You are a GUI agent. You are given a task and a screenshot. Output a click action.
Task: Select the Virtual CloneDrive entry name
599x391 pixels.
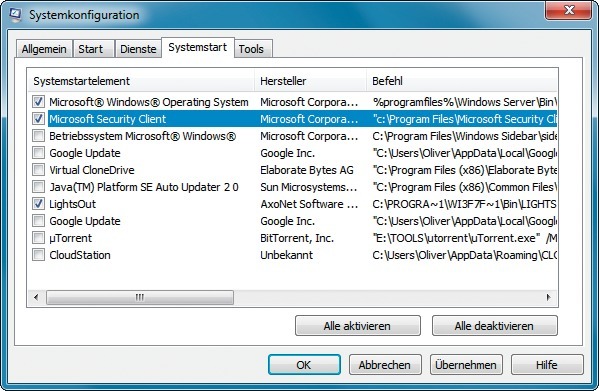pyautogui.click(x=92, y=170)
